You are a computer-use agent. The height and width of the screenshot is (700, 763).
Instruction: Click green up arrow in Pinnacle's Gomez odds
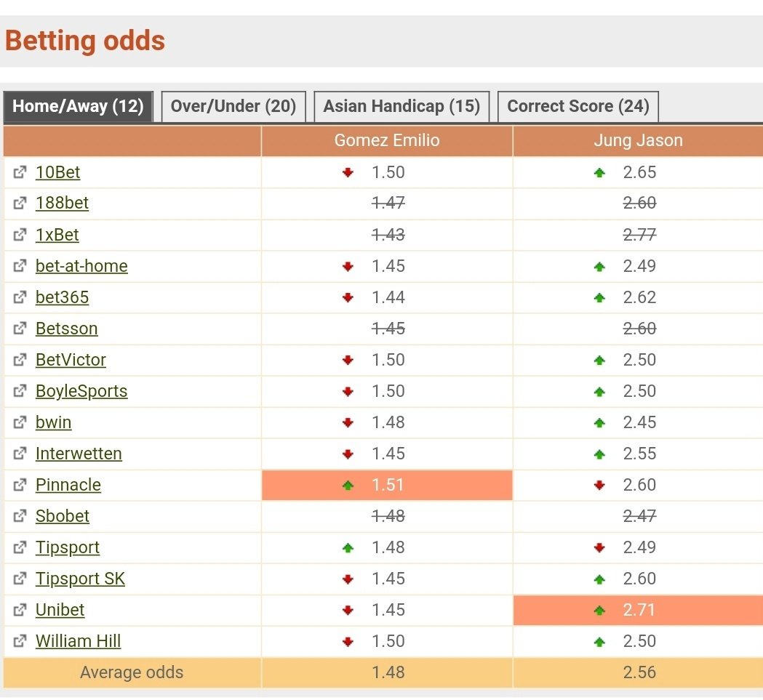[348, 486]
